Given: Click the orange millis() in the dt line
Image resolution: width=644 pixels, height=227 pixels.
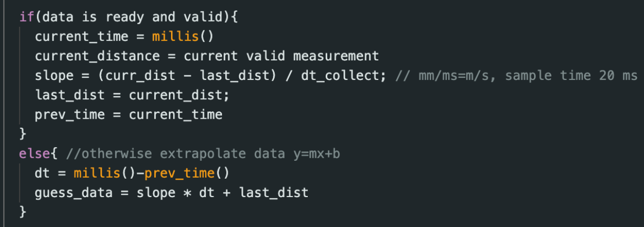Looking at the screenshot, I should point(97,173).
